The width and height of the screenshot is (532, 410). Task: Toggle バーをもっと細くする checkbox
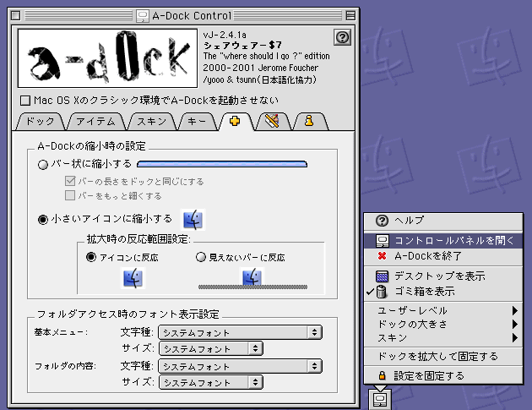70,195
